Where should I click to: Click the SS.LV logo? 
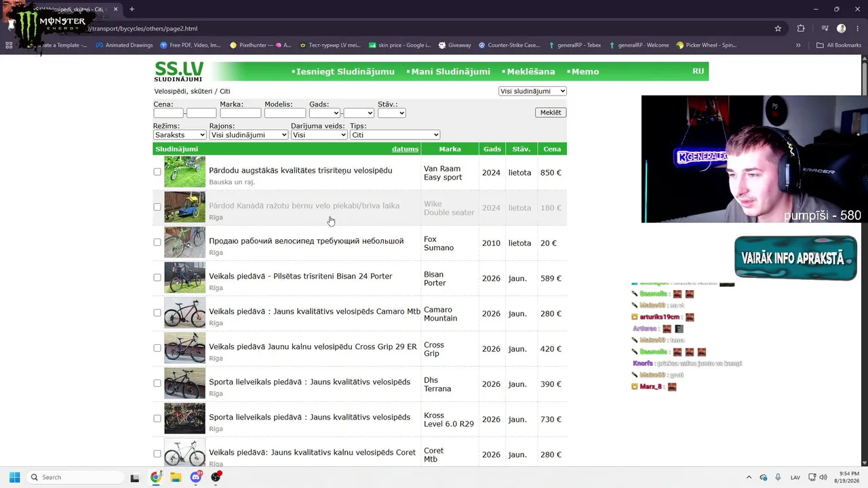(178, 71)
